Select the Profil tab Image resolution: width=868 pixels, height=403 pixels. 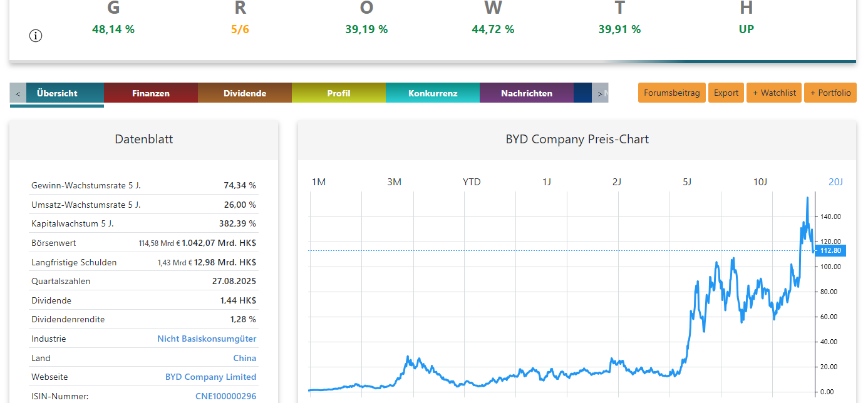[x=339, y=93]
